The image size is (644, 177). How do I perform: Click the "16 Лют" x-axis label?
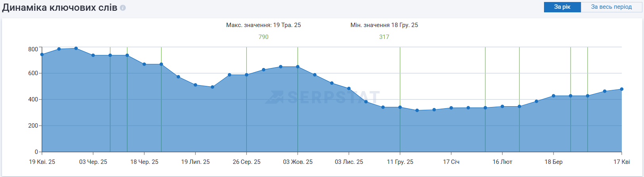[x=502, y=162]
